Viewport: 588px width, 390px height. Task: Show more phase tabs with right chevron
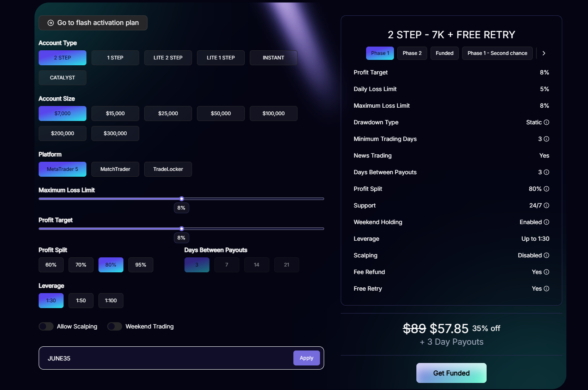[x=544, y=53]
